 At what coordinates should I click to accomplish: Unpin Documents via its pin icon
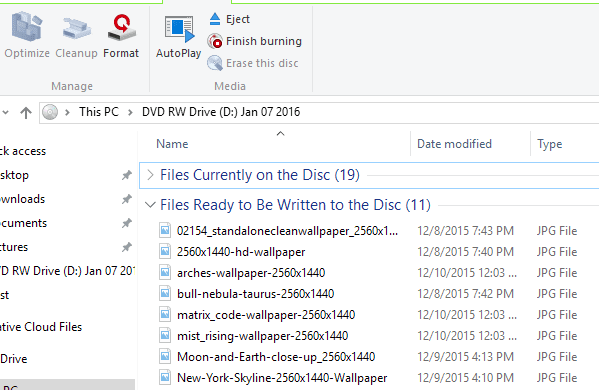(x=126, y=223)
